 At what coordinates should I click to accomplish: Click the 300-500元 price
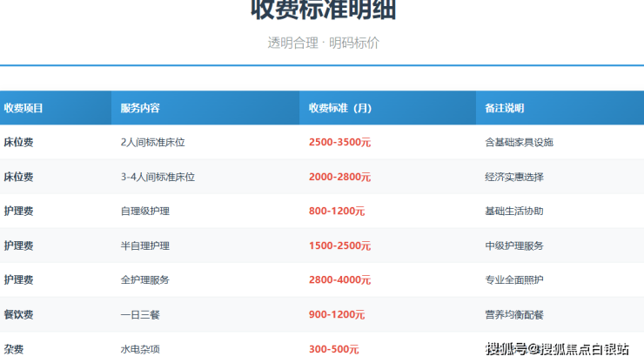[x=333, y=349]
